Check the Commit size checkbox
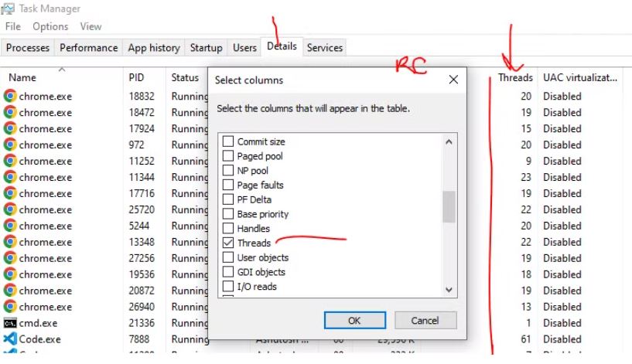Screen dimensions: 632x364 coord(228,142)
